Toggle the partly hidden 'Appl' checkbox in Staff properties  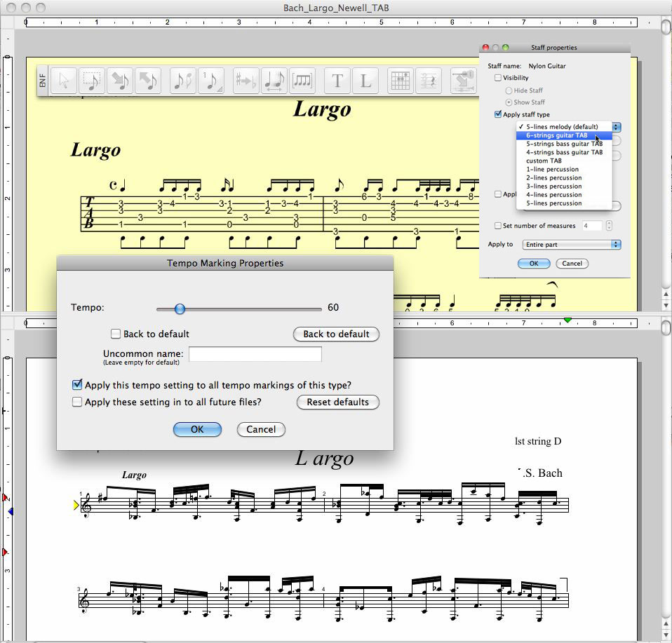click(x=497, y=194)
